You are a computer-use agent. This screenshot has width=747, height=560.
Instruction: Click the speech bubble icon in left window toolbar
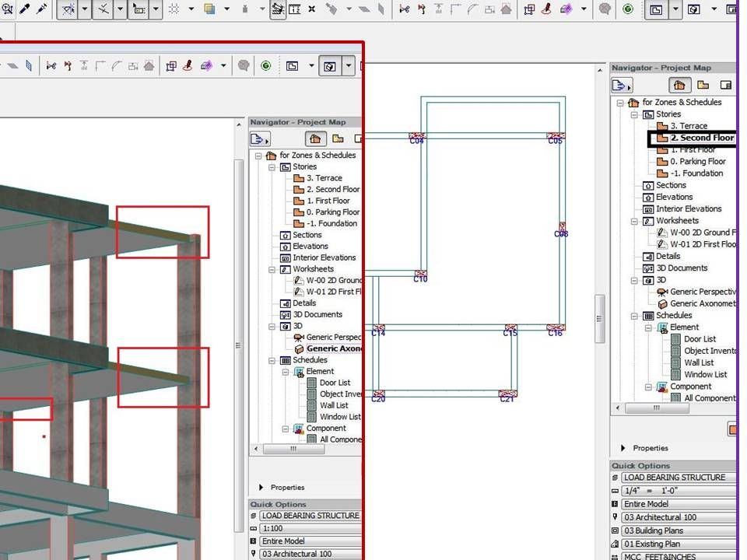(x=244, y=65)
